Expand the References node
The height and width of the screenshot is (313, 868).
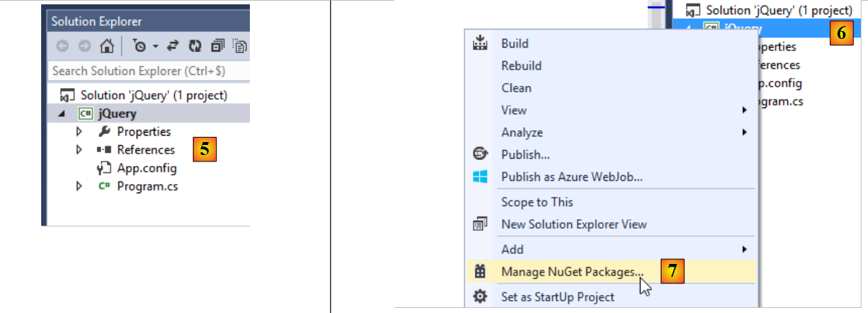[79, 150]
